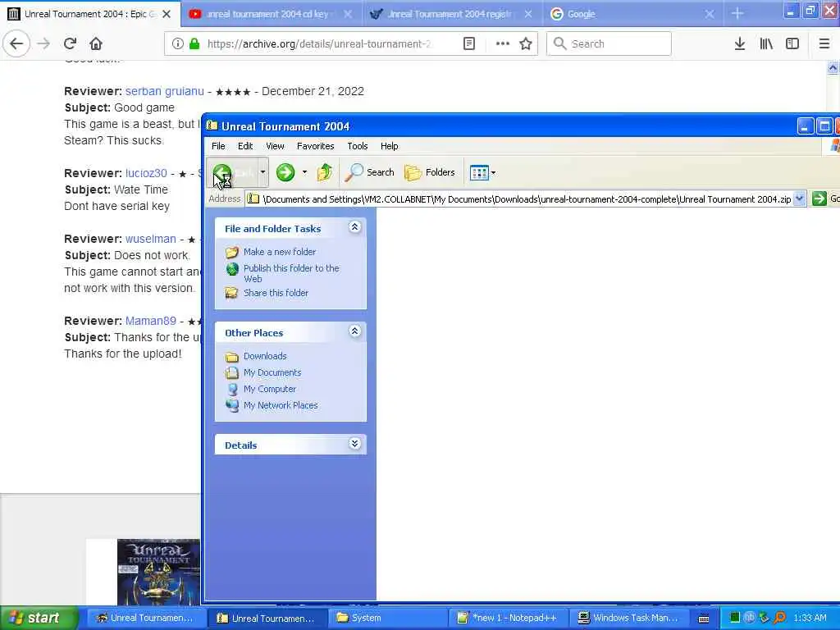Close the Google tab
The width and height of the screenshot is (840, 630).
(x=710, y=14)
